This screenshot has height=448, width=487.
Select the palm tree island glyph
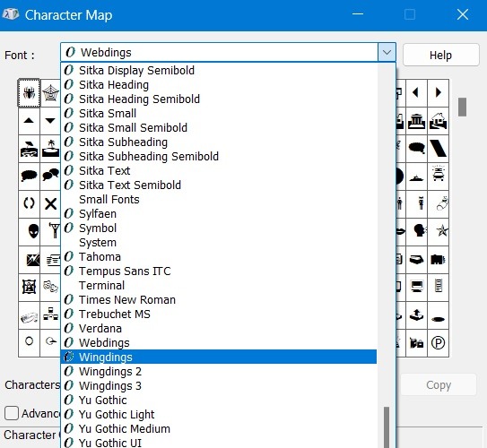click(x=50, y=149)
